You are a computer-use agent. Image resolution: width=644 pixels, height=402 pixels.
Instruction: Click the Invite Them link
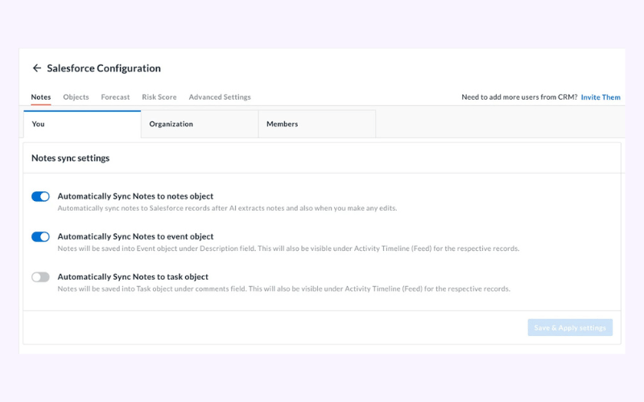[x=600, y=97]
